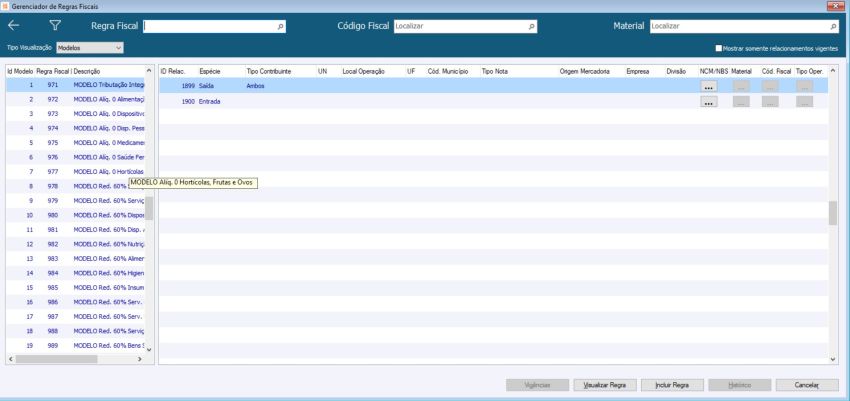Open NCM/NBS ellipsis button for row 1899
This screenshot has width=850, height=401.
(x=709, y=86)
